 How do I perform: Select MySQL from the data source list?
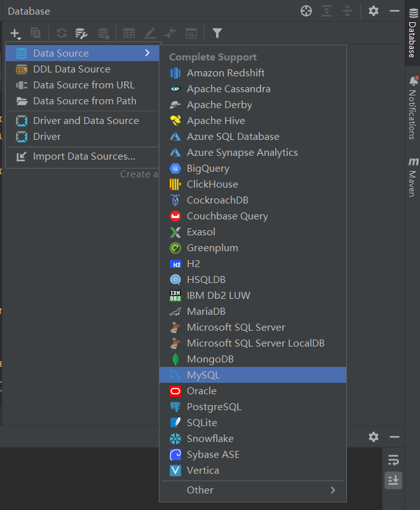point(253,375)
